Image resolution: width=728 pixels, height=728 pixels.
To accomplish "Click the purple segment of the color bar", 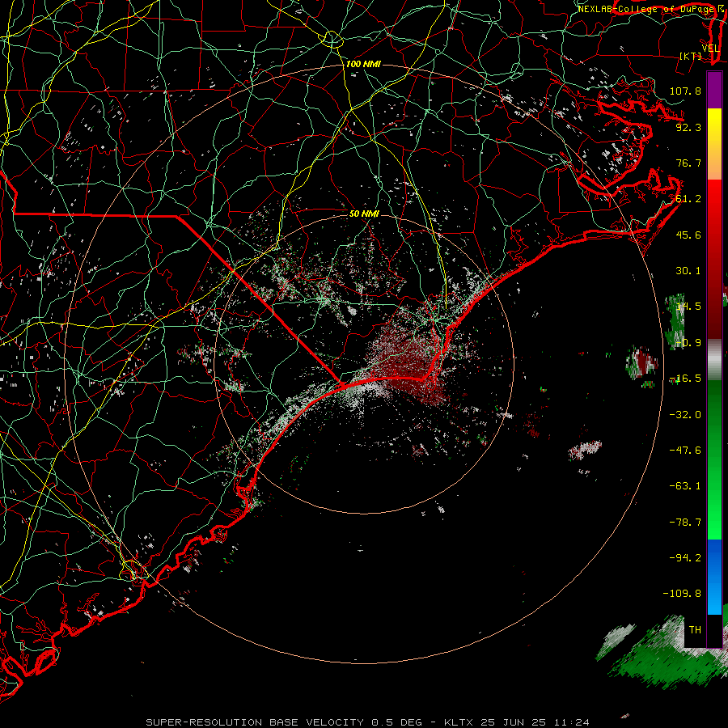I will pos(714,90).
